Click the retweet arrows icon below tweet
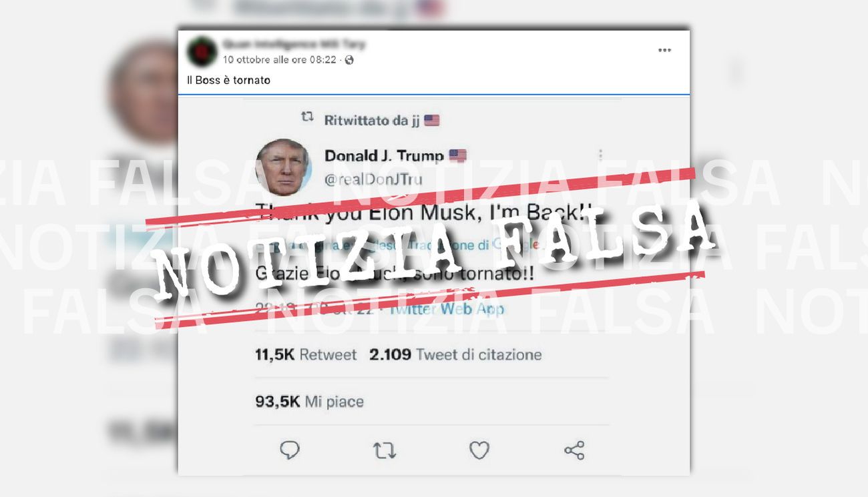 (x=384, y=450)
